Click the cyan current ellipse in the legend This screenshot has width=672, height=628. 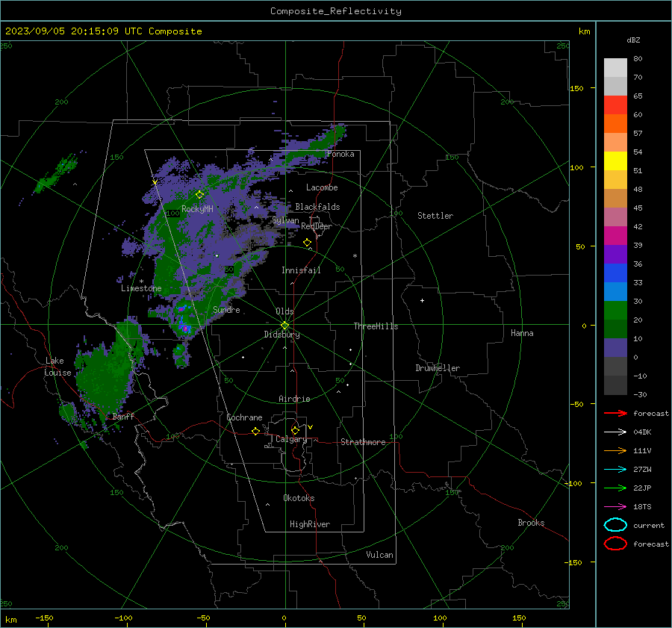(x=615, y=525)
